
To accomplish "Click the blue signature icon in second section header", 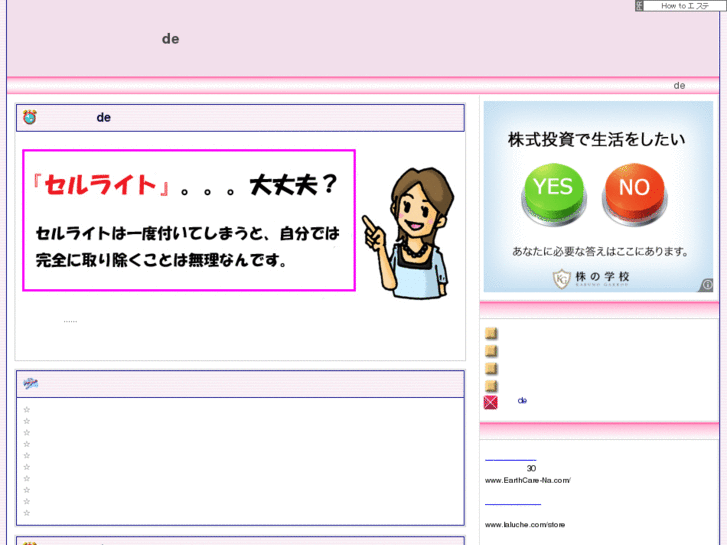I will [x=30, y=383].
